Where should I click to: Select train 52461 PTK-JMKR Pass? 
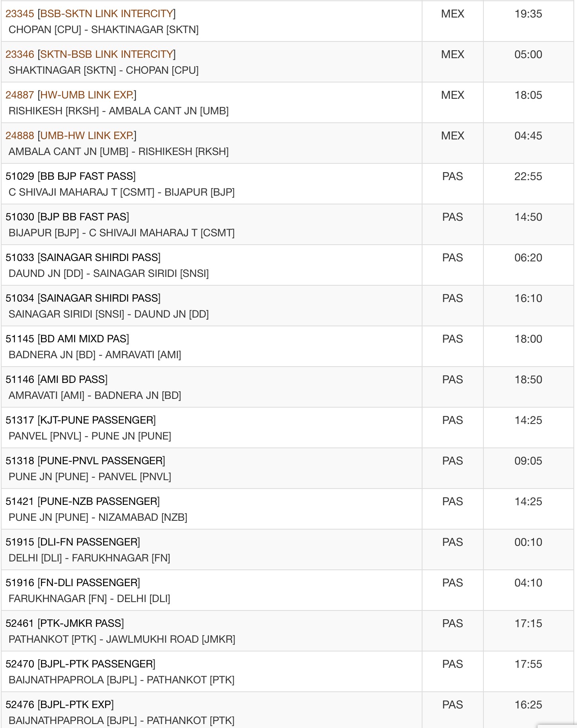pyautogui.click(x=65, y=624)
